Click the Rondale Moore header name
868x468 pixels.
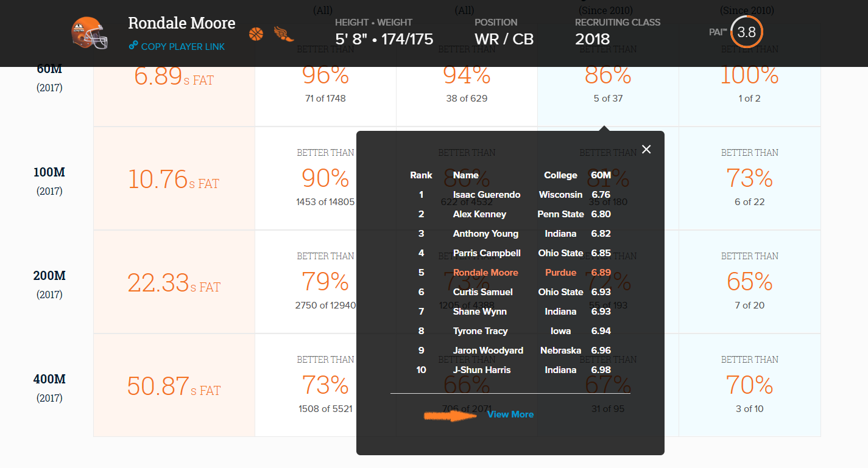click(182, 23)
